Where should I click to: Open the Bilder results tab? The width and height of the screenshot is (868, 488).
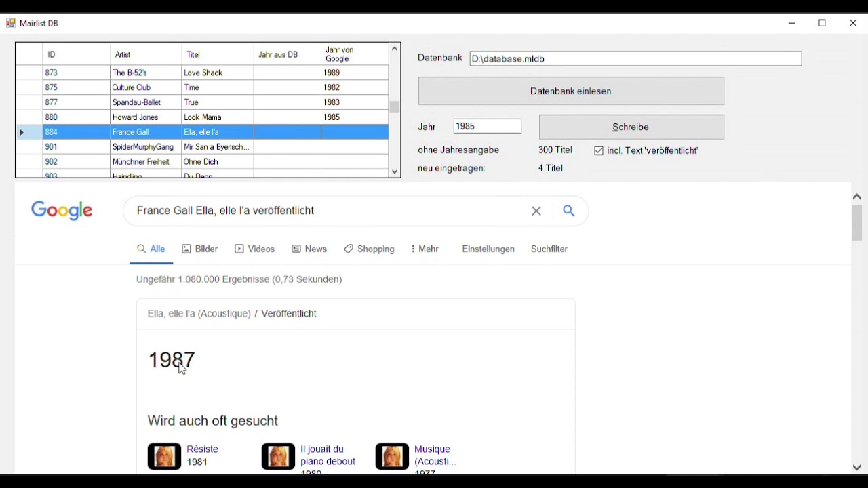tap(200, 249)
